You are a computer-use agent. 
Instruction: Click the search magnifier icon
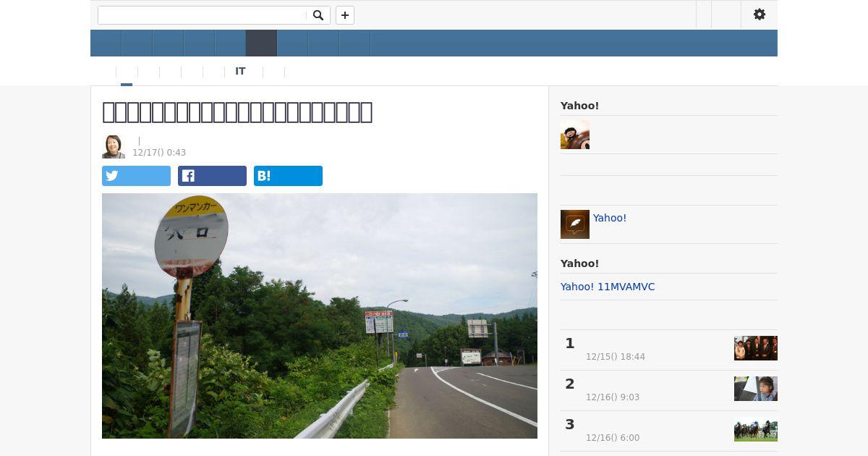(318, 15)
